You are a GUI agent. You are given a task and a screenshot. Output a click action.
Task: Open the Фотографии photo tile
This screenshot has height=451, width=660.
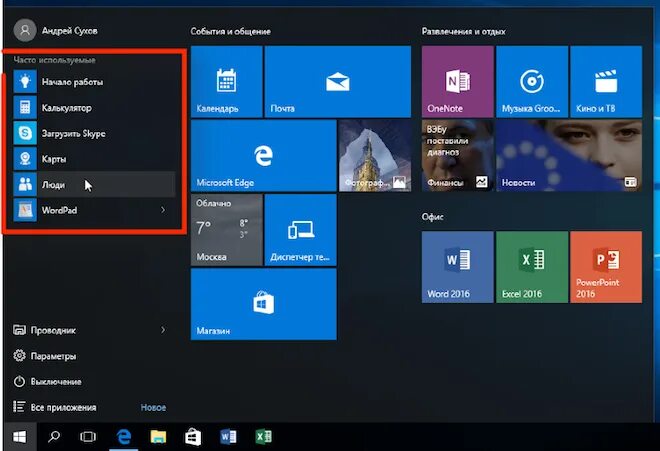pos(375,156)
